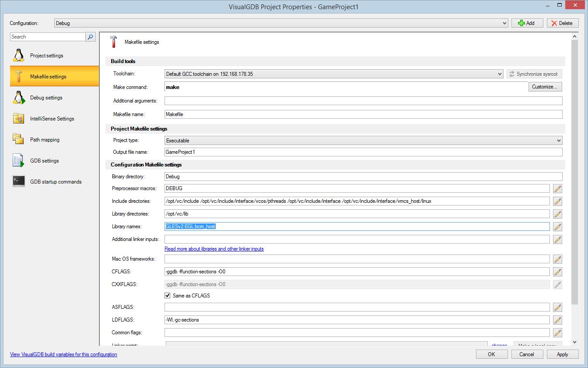Toggle Same as CFLAGS checkbox
Viewport: 588px width, 368px height.
(168, 296)
